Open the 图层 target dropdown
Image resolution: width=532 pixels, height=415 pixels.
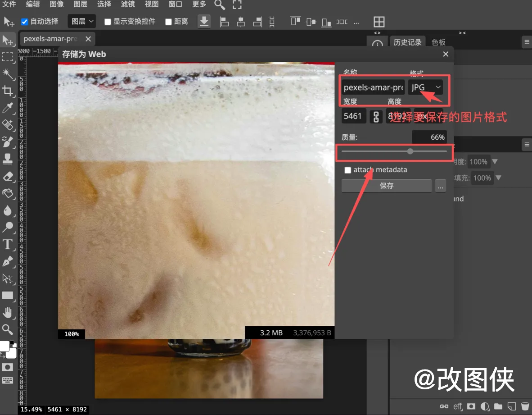tap(82, 21)
